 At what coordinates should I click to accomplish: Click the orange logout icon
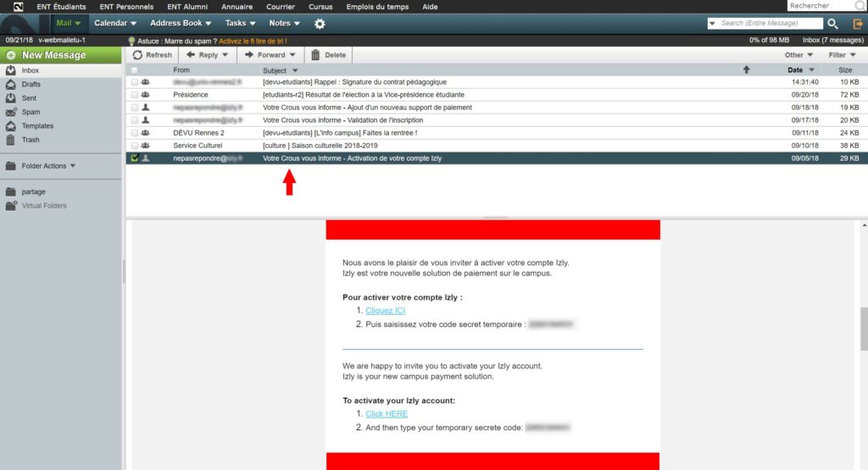[858, 24]
